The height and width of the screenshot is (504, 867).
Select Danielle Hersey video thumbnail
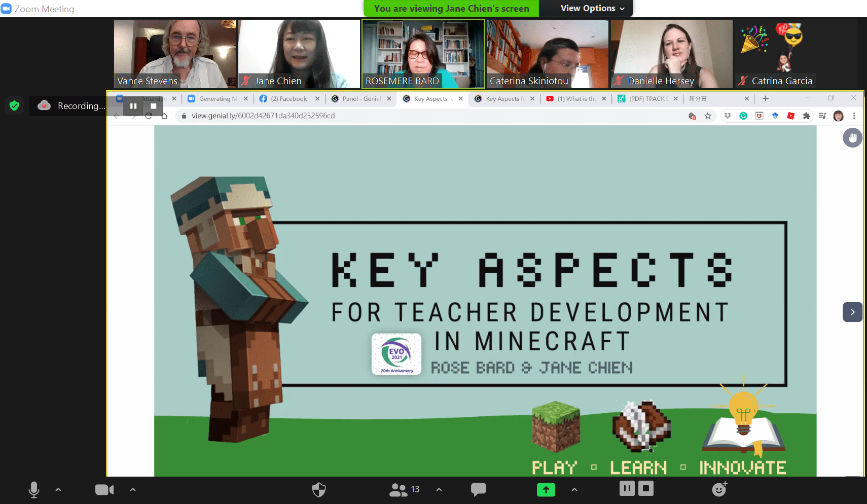672,54
